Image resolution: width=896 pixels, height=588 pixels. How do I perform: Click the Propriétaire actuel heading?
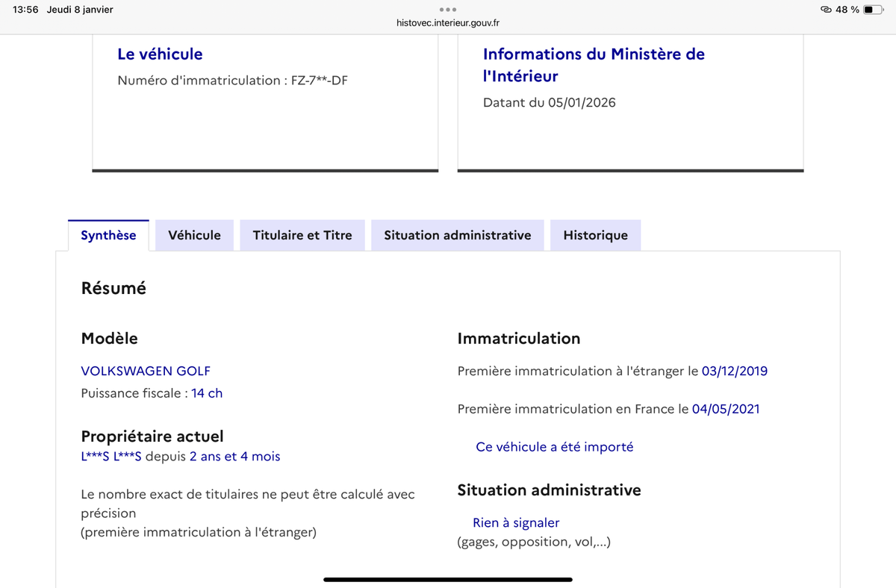(x=152, y=436)
